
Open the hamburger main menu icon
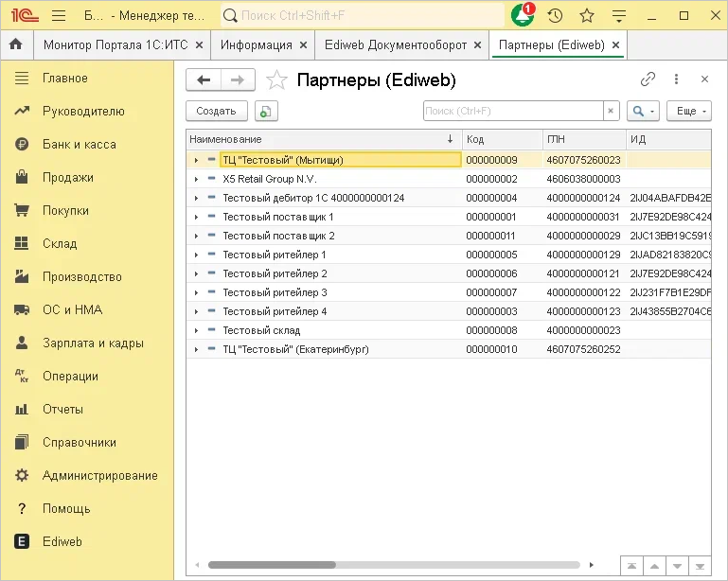59,16
